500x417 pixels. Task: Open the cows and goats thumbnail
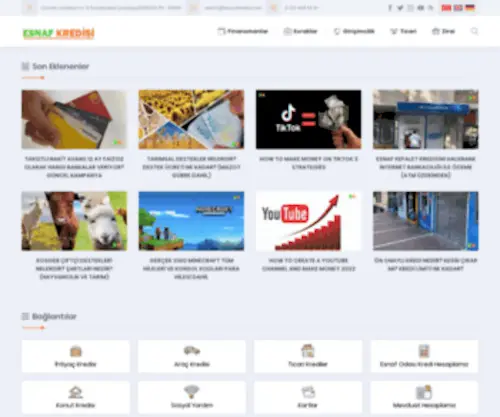[74, 221]
